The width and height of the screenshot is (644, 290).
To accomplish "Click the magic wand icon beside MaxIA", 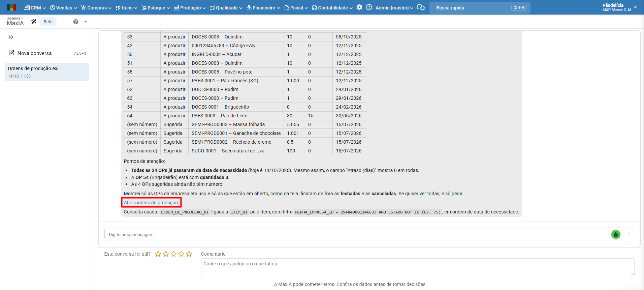I will coord(34,22).
